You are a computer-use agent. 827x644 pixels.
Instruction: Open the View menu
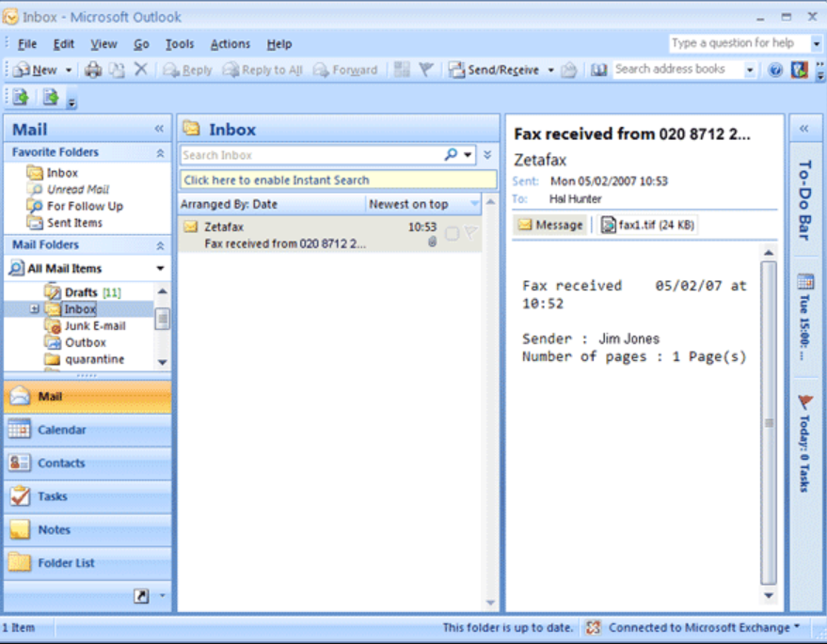pos(103,44)
